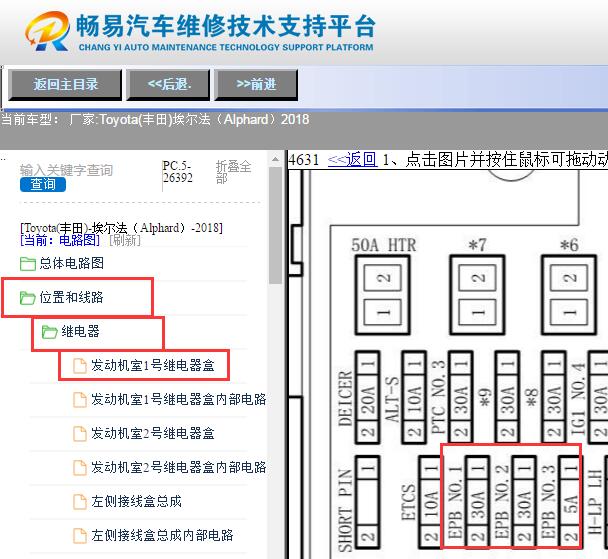Open 左侧接线盒总成 entry

point(136,502)
